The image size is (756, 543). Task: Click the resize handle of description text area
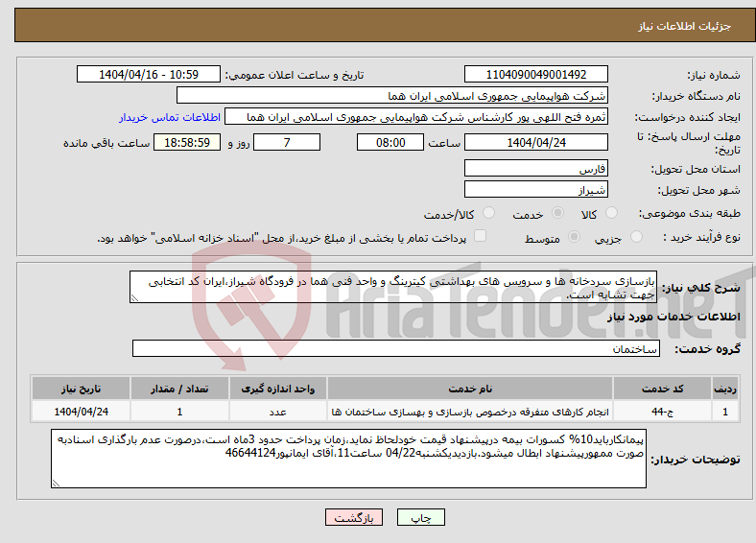134,298
